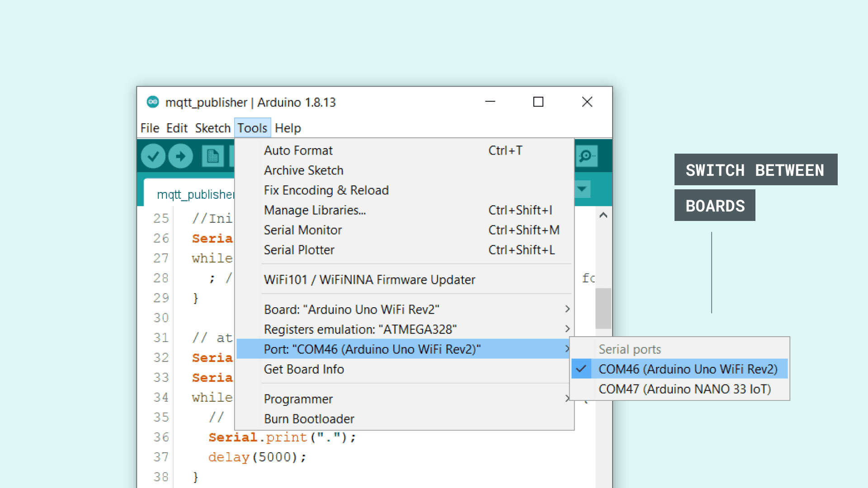Click the scroll up arrow in editor

click(x=603, y=215)
